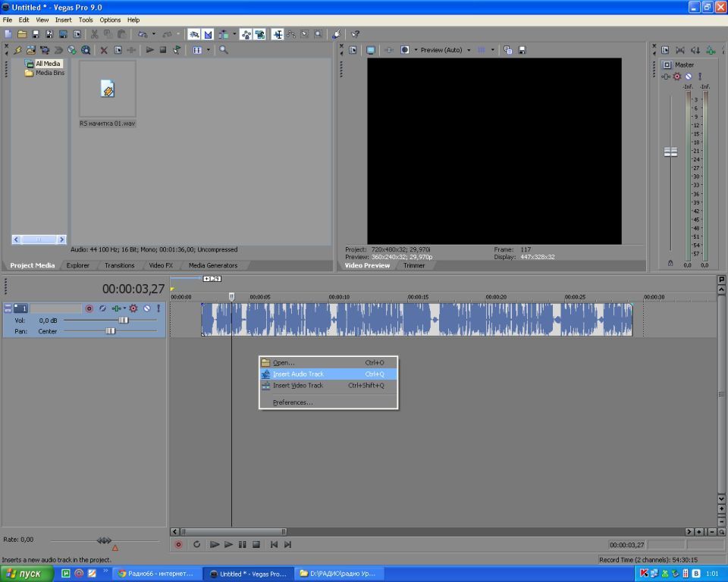
Task: Solo audio track 1
Action: pyautogui.click(x=158, y=308)
